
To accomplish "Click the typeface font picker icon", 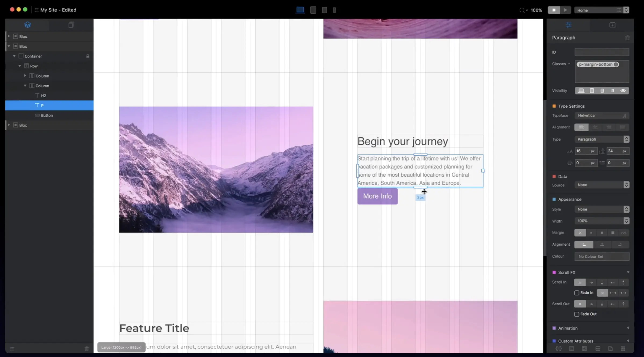I will [624, 116].
